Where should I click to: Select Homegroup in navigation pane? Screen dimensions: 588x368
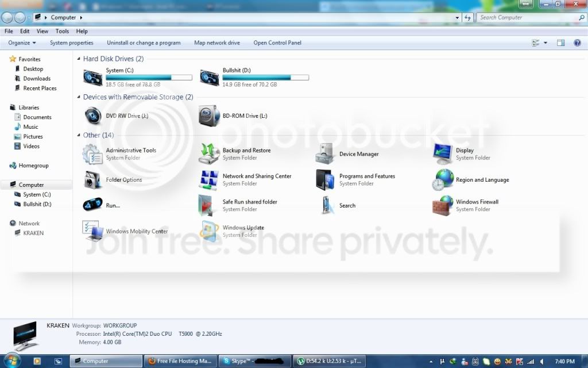coord(33,166)
